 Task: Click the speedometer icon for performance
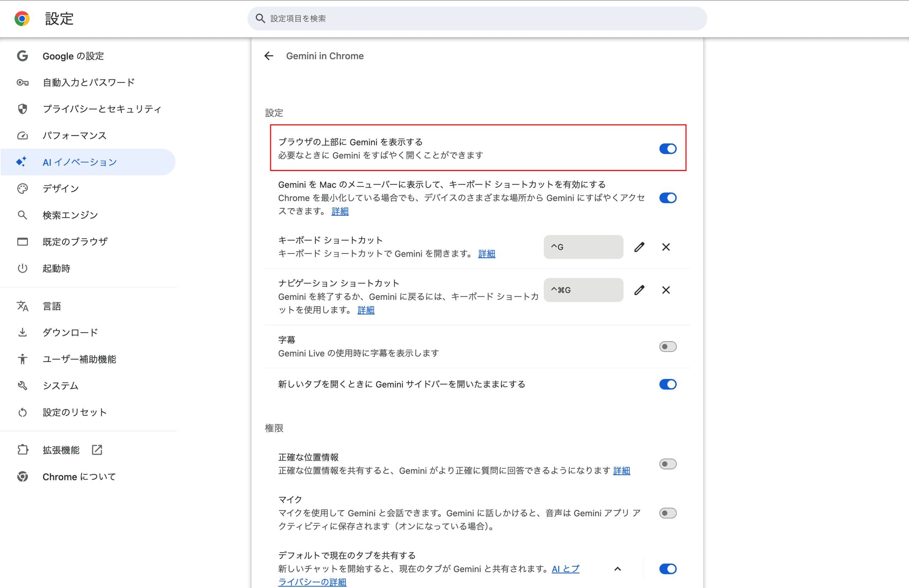coord(22,136)
